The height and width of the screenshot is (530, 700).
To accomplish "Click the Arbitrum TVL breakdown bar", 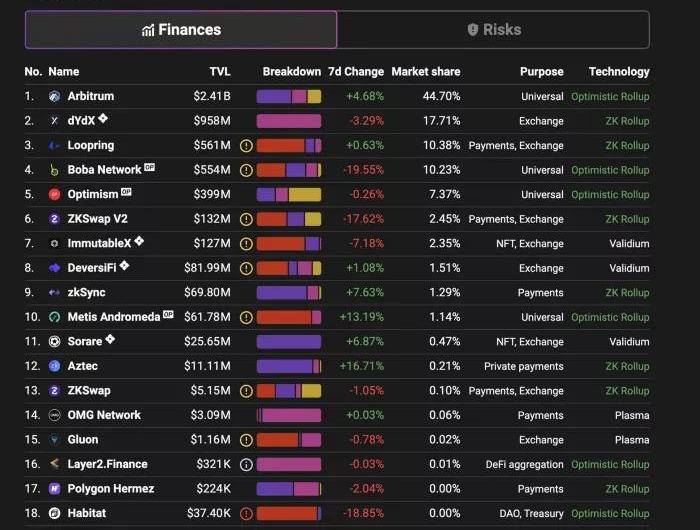I will tap(289, 97).
